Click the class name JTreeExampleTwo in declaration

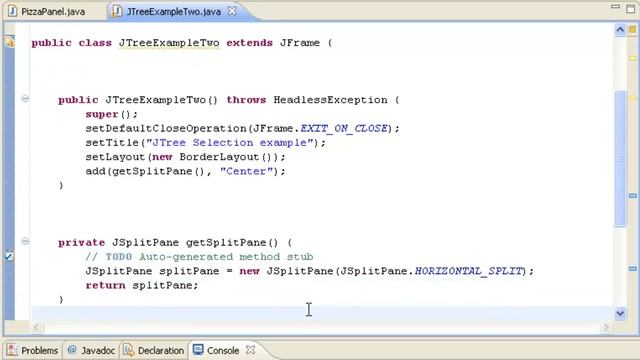[169, 43]
